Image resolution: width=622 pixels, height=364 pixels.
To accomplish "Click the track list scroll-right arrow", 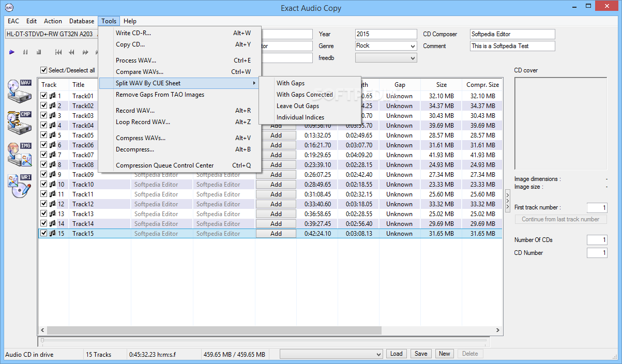I will pos(498,330).
